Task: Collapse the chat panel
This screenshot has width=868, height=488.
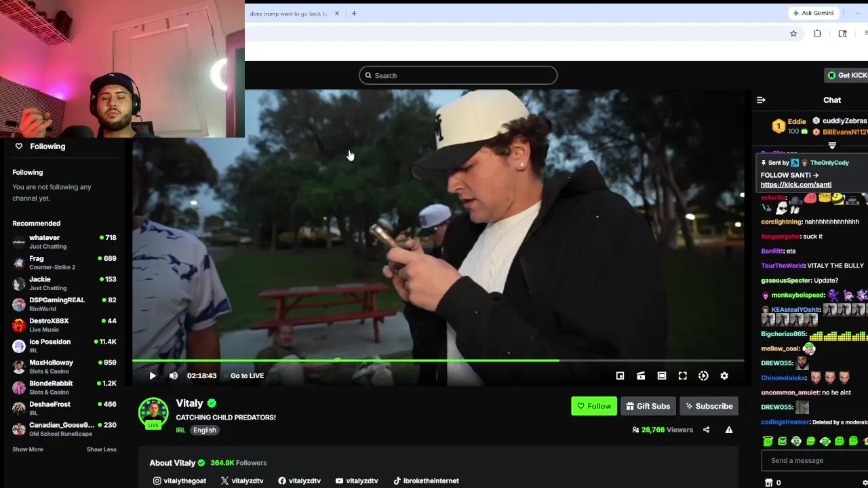Action: [x=761, y=100]
